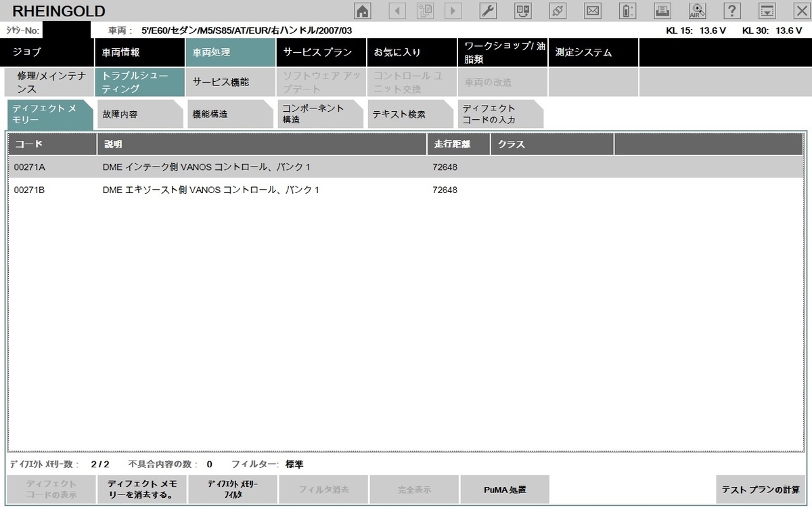Select トラブルシューティング sub-tab
Image resolution: width=812 pixels, height=508 pixels.
(x=139, y=83)
